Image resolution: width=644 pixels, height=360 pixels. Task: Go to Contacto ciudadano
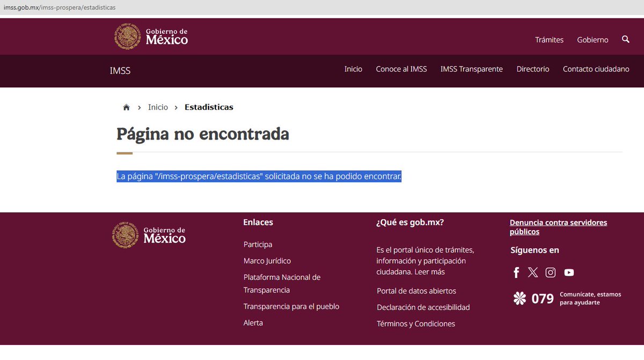[596, 69]
